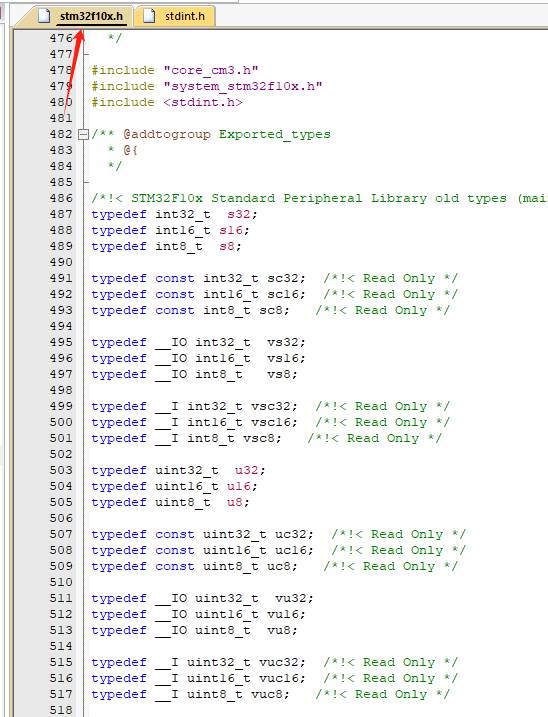The height and width of the screenshot is (717, 548).
Task: Place cursor on the core_cm3.h include line
Action: (x=175, y=70)
